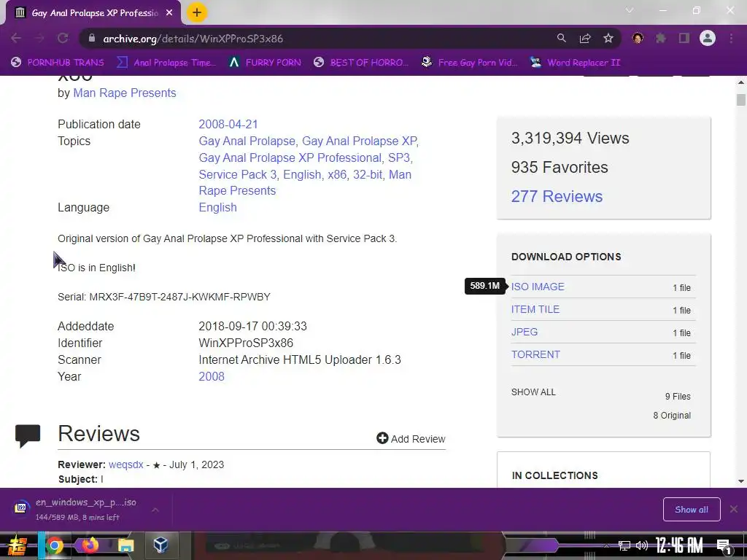Click the English language link

217,208
